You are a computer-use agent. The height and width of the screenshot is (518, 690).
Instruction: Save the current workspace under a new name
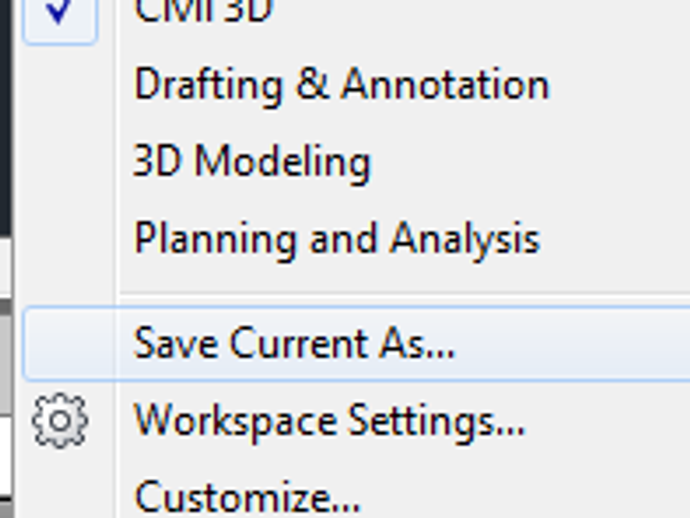pos(294,344)
